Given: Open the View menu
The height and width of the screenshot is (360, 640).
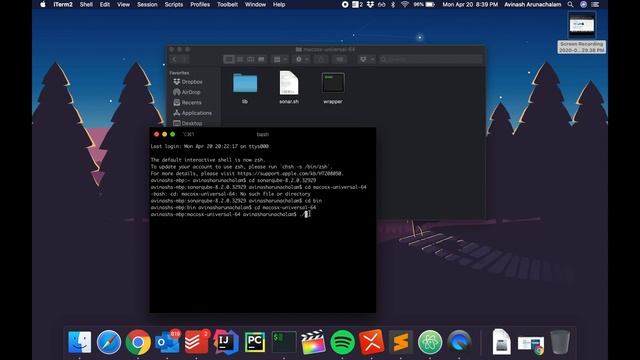Looking at the screenshot, I should (123, 4).
